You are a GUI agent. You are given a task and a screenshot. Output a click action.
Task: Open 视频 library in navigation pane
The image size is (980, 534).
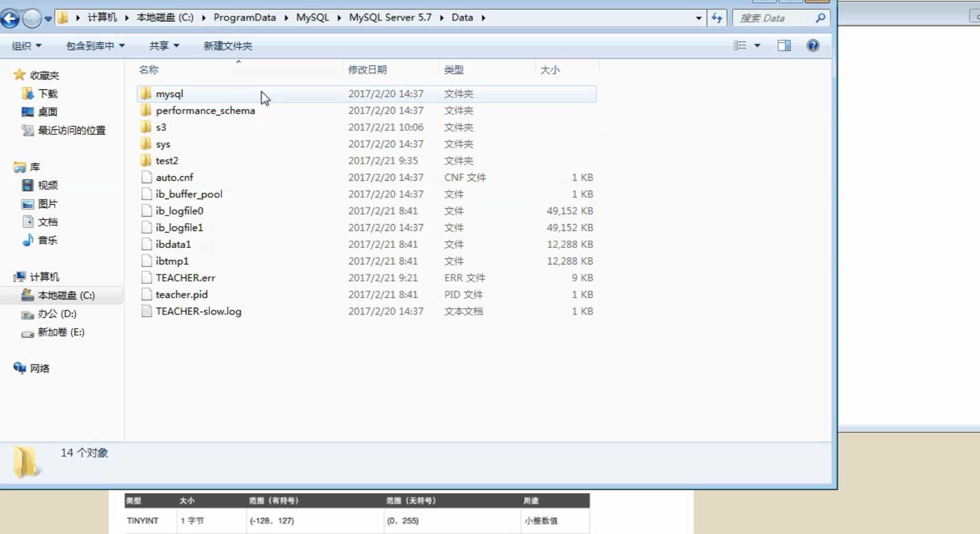48,185
